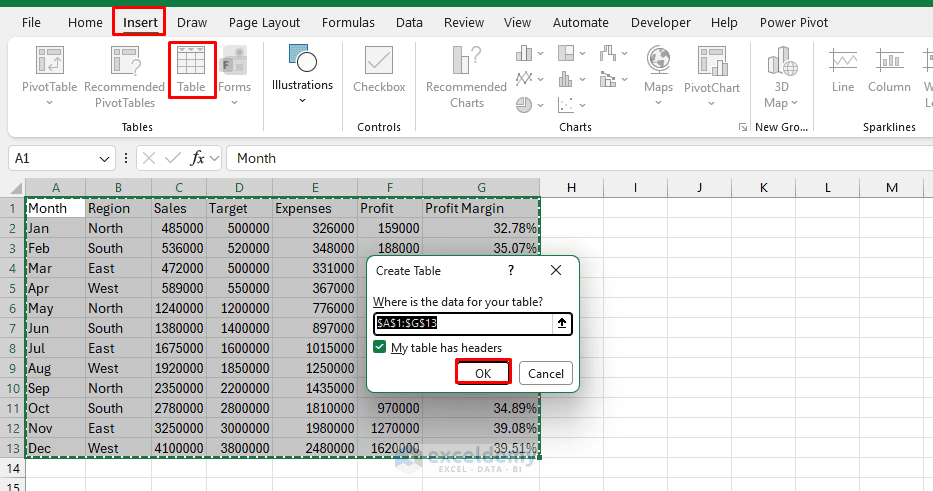The height and width of the screenshot is (491, 933).
Task: Launch the 3D Map tool
Action: tap(781, 77)
